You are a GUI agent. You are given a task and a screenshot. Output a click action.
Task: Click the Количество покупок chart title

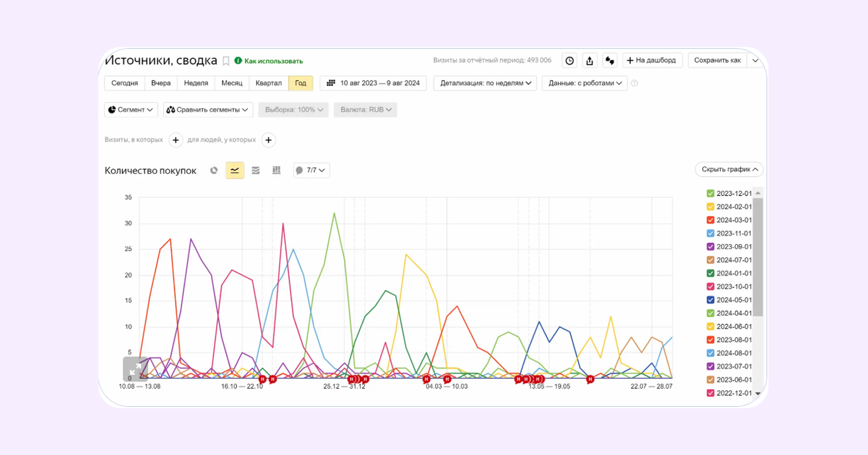pos(150,171)
